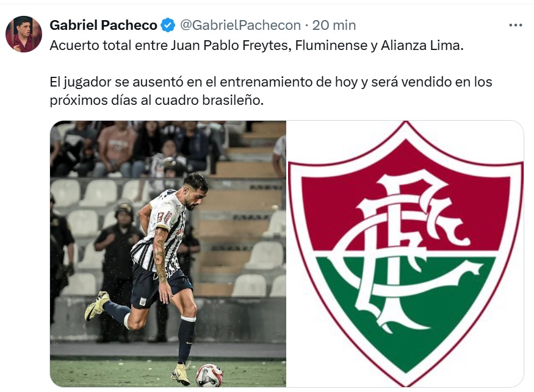
Task: Click Alianza Lima in the tweet text
Action: coord(420,45)
